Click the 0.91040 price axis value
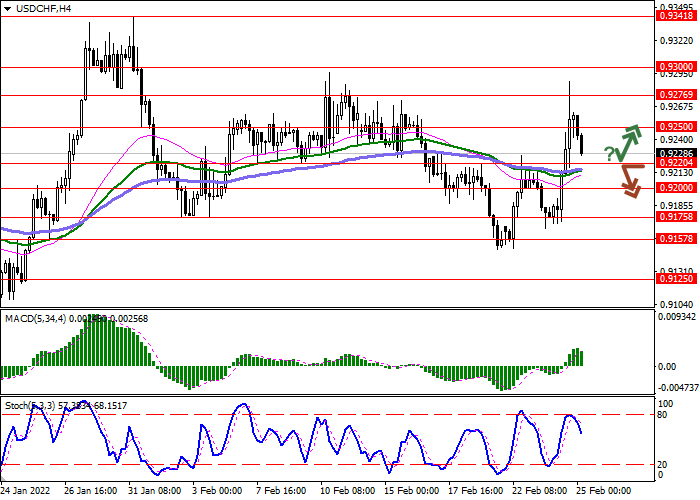700x500 pixels. 677,304
